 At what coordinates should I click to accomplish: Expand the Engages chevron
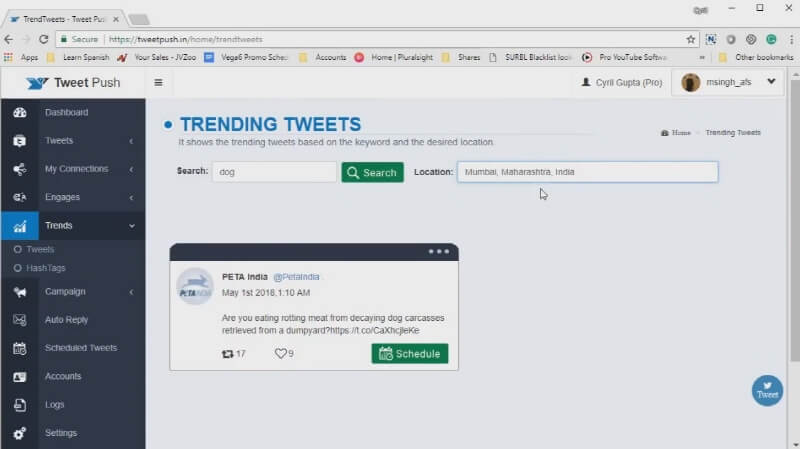[132, 197]
